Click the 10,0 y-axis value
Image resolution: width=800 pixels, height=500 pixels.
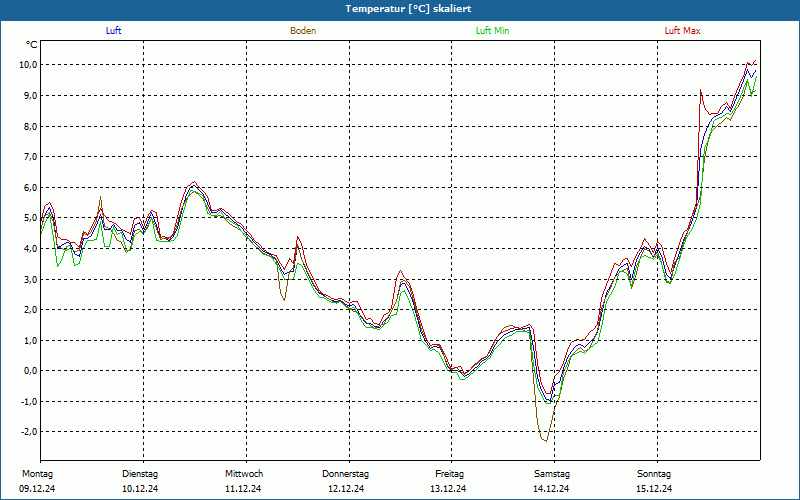29,65
